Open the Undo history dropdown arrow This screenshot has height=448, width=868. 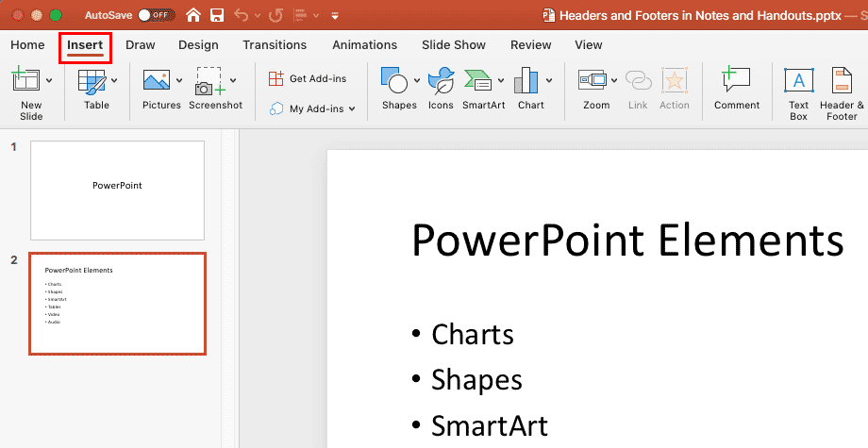(x=258, y=15)
